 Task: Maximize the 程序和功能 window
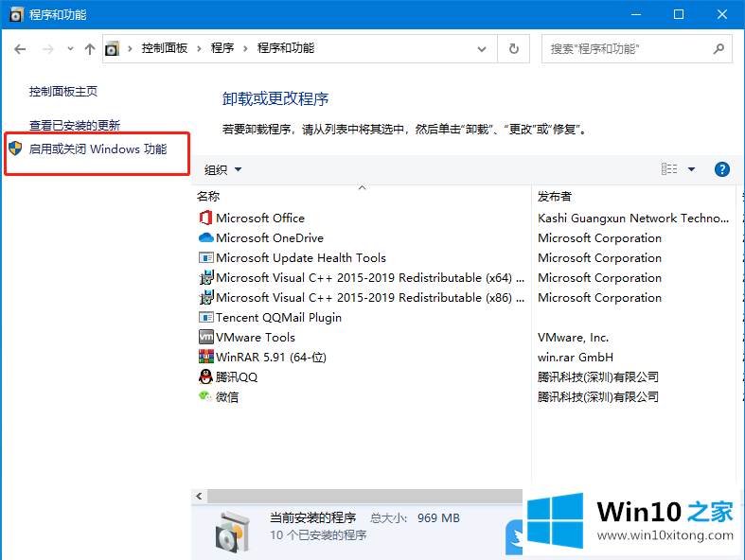point(679,15)
